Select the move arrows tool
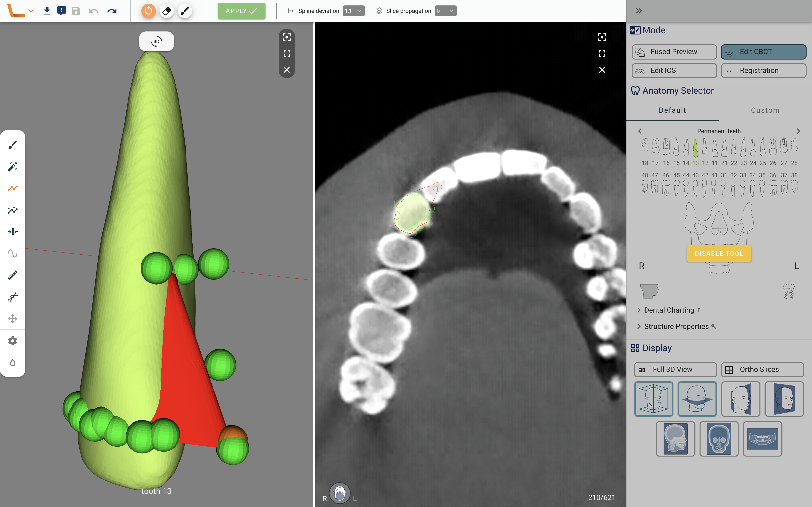This screenshot has width=812, height=507. (x=12, y=318)
